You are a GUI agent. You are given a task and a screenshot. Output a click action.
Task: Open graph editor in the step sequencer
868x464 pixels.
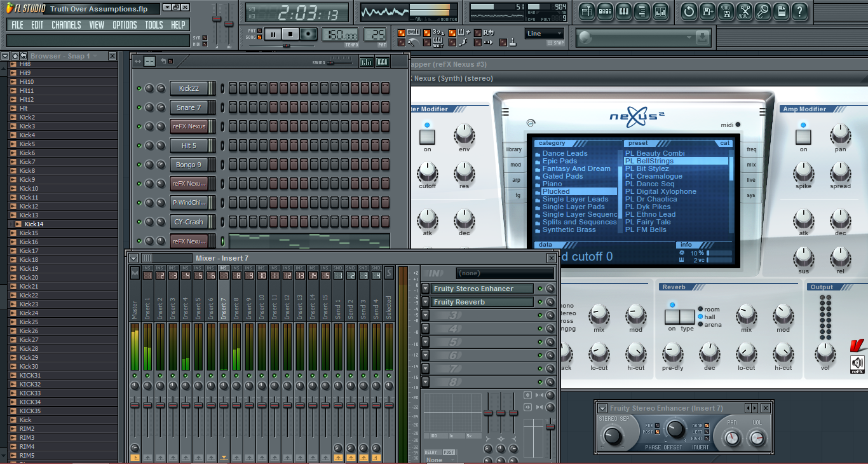(x=367, y=62)
